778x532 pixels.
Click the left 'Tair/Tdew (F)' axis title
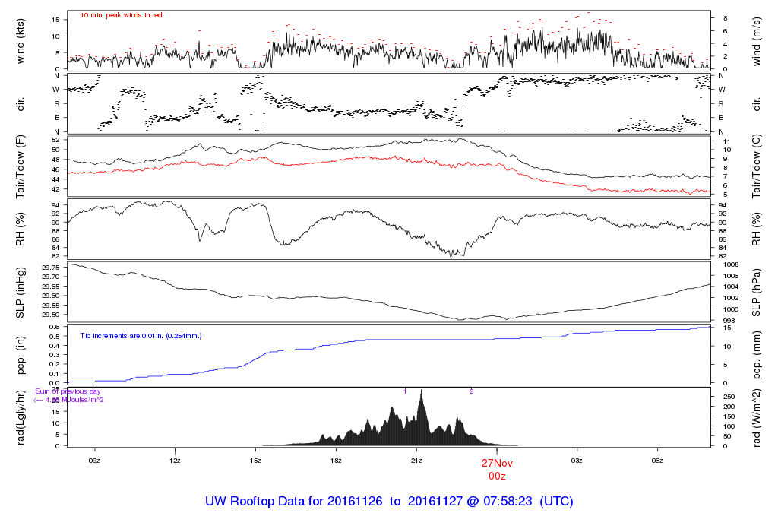click(x=21, y=167)
